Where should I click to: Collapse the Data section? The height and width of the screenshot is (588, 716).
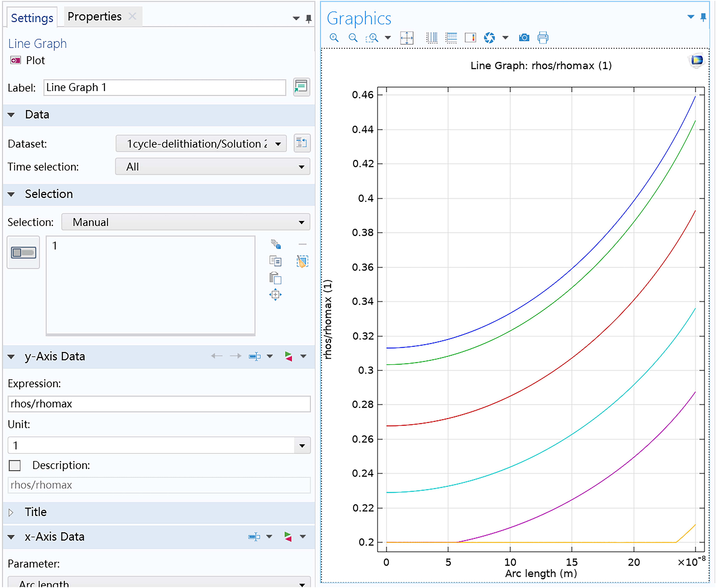pos(11,115)
